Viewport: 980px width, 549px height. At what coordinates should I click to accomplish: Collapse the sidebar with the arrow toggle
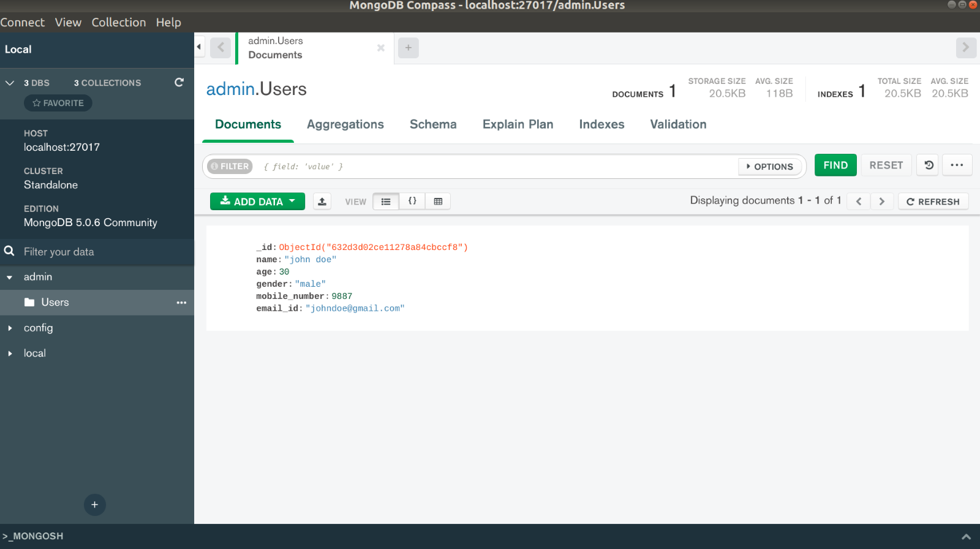199,47
